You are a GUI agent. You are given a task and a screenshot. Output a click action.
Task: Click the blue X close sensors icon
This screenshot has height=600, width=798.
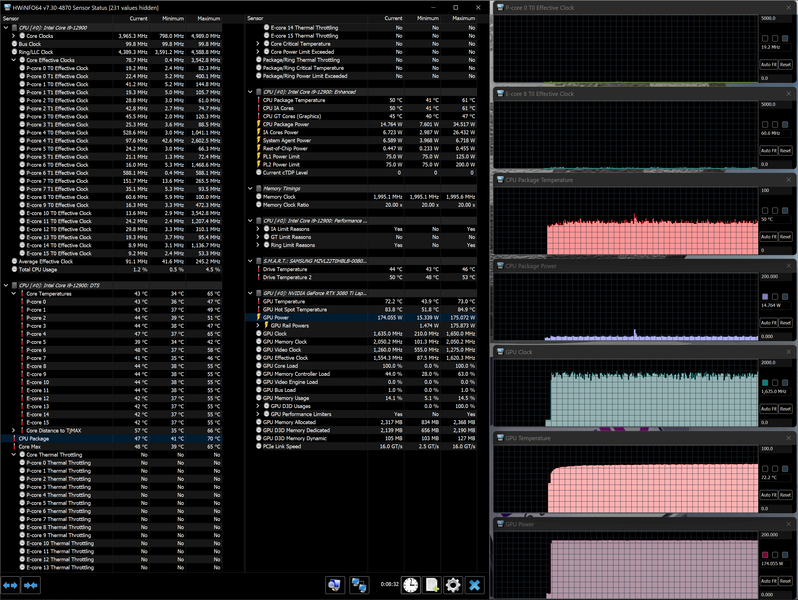click(x=474, y=585)
